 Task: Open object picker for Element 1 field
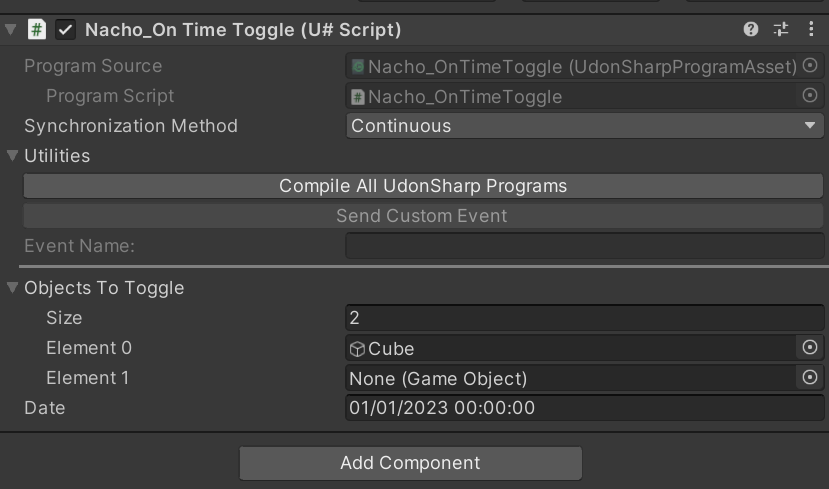(x=810, y=378)
